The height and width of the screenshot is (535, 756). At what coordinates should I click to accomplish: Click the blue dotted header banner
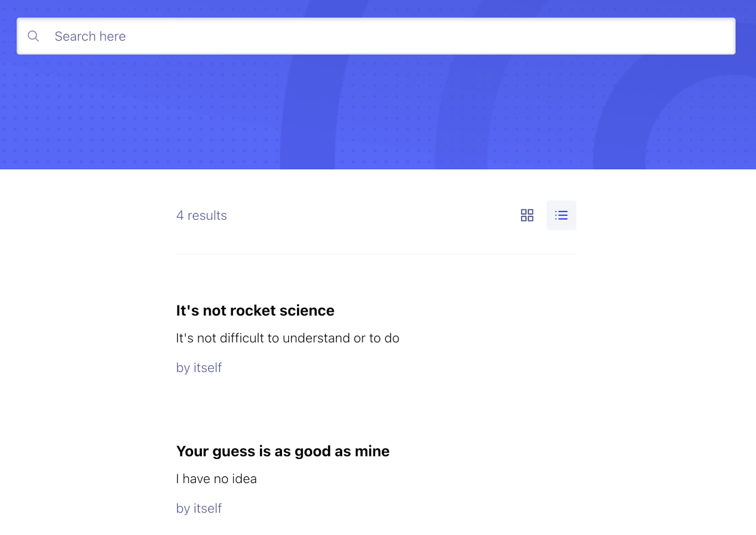pos(378,112)
